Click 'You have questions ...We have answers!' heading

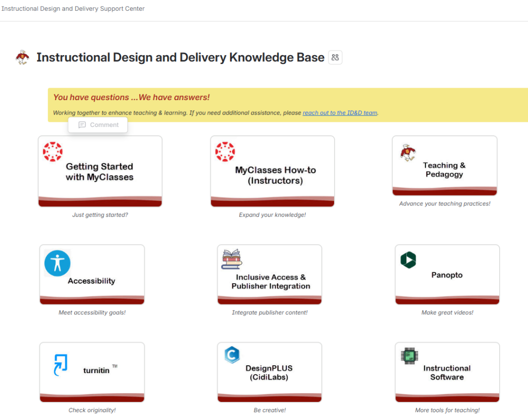coord(131,98)
